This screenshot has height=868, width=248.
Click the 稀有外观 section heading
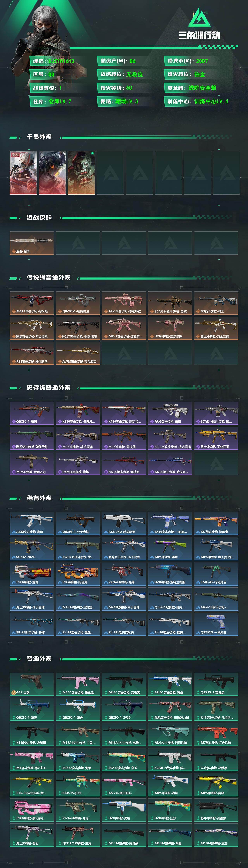pos(39,498)
